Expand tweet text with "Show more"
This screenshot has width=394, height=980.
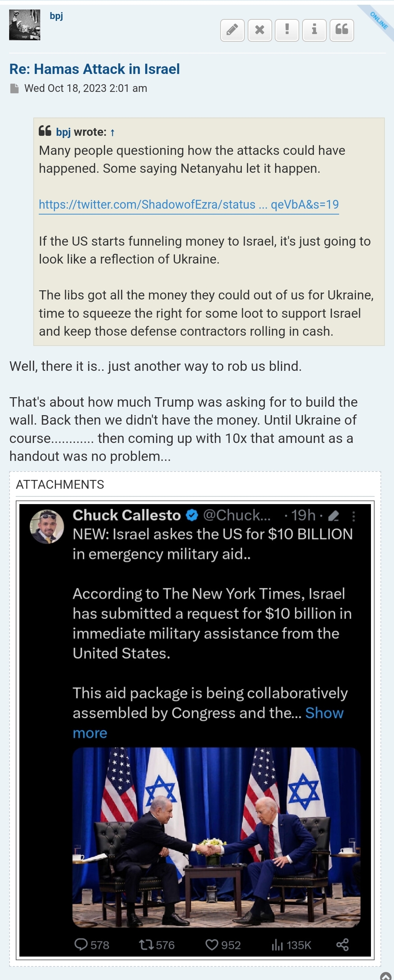[x=324, y=713]
